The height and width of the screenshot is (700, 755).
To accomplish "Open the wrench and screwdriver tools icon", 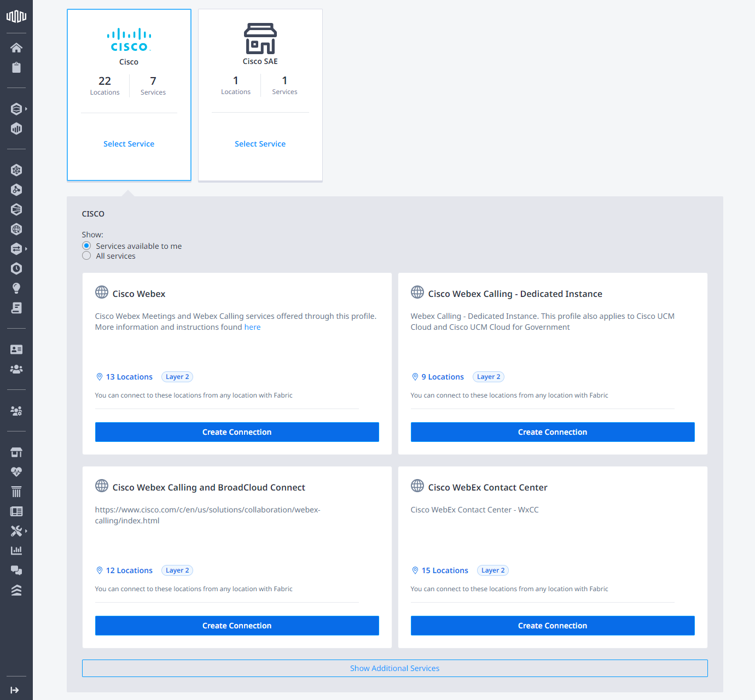I will [x=16, y=531].
